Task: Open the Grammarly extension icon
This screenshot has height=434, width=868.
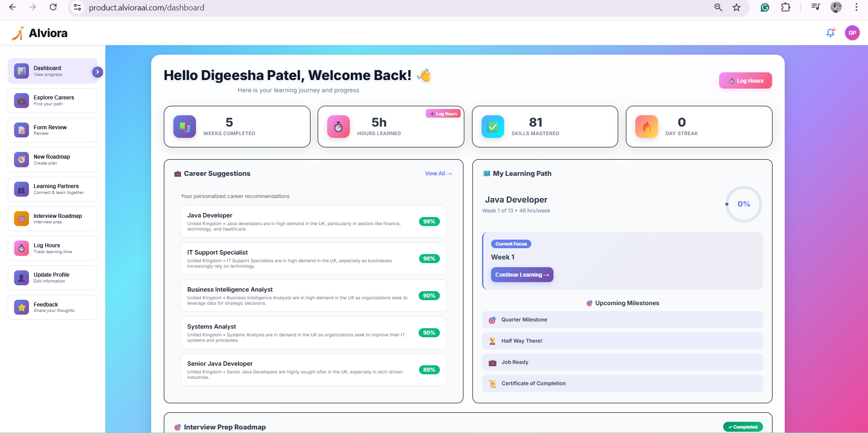Action: [765, 7]
